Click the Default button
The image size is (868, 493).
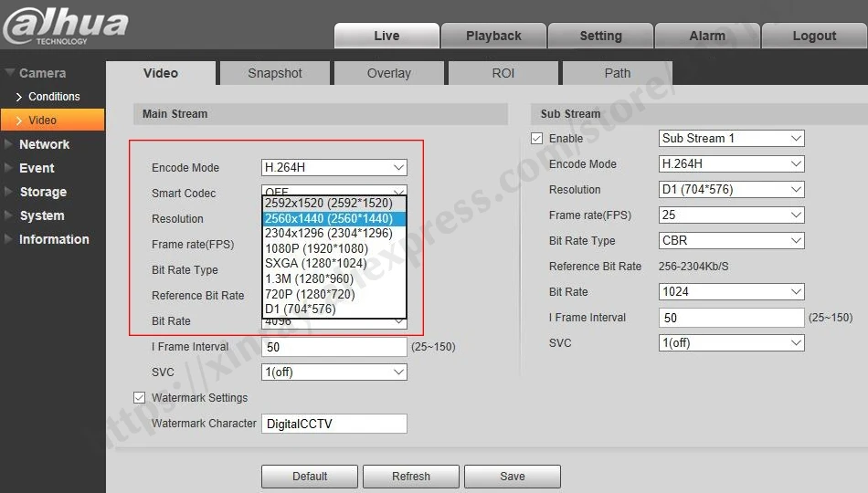(310, 476)
